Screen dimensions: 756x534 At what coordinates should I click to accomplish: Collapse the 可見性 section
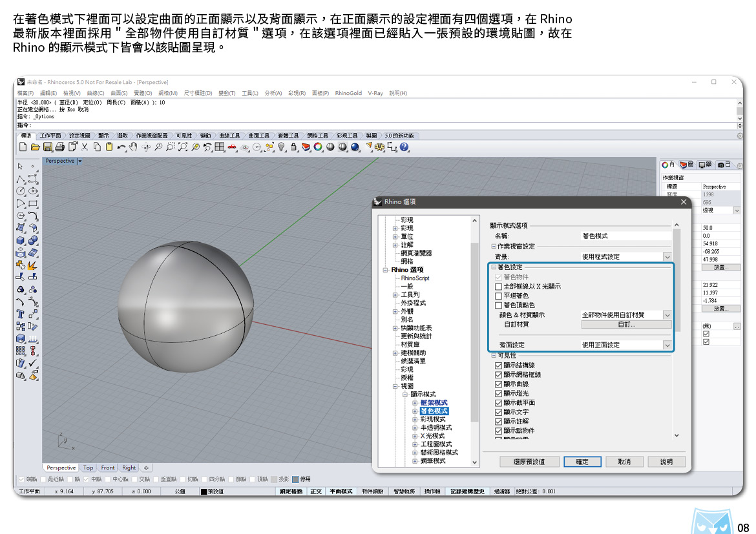tap(494, 356)
